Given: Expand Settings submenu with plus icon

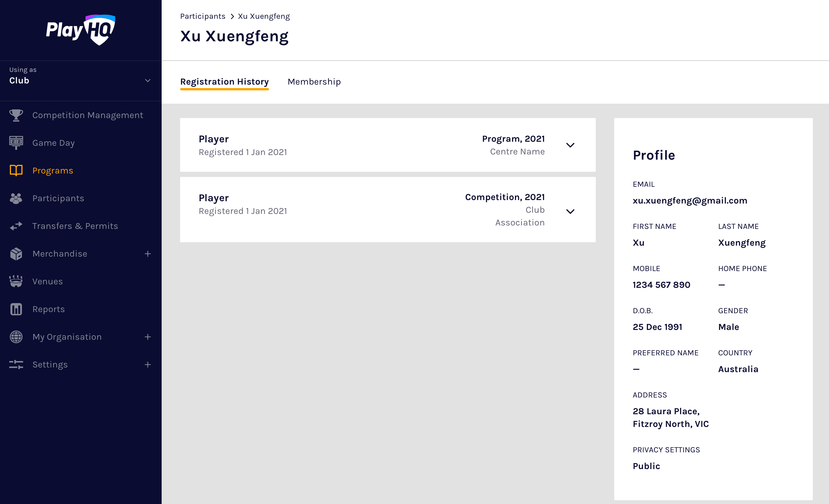Looking at the screenshot, I should 147,364.
